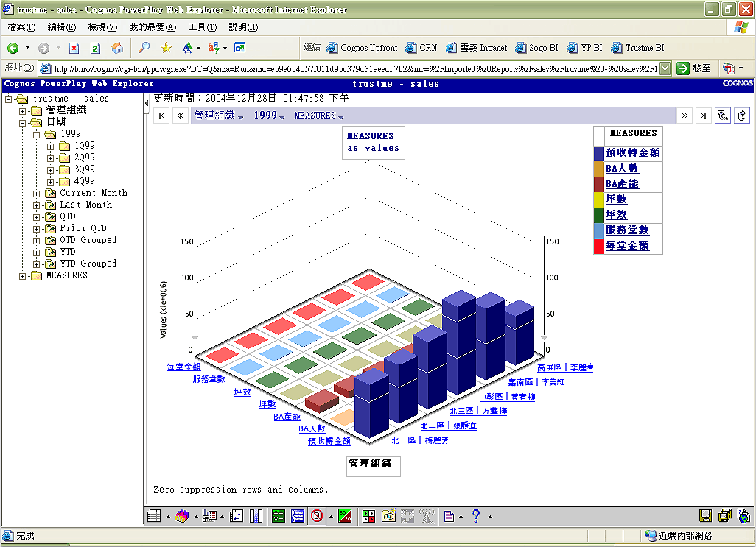Expand the MEASURES tree node

click(x=22, y=276)
